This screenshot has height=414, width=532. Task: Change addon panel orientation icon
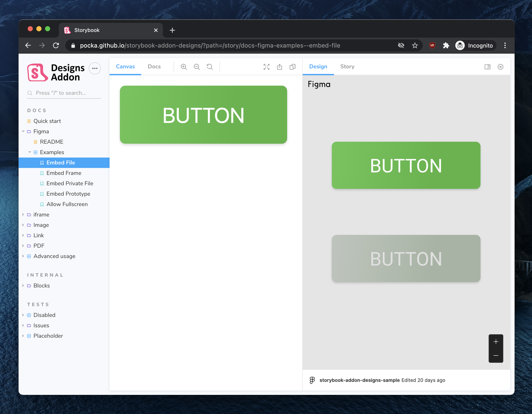[487, 67]
